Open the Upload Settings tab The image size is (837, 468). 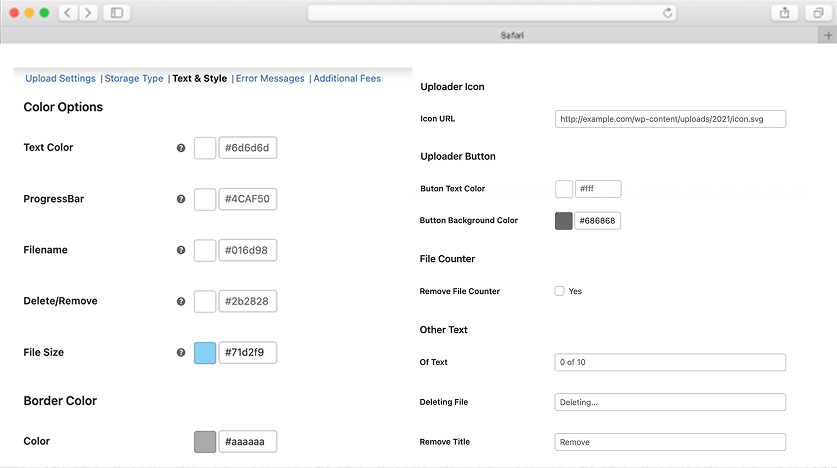point(60,78)
